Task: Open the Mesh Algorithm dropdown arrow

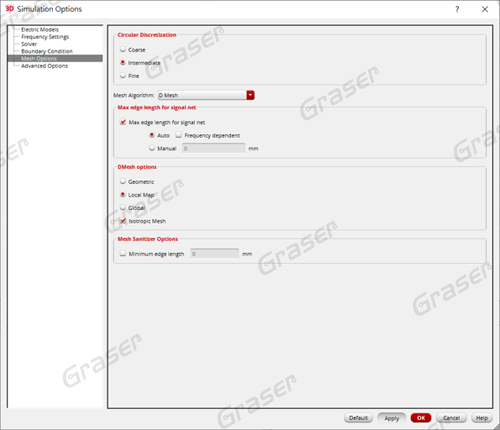Action: coord(250,95)
